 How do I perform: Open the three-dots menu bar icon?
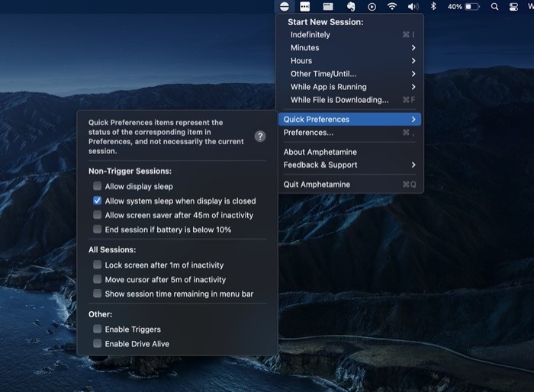(x=305, y=6)
